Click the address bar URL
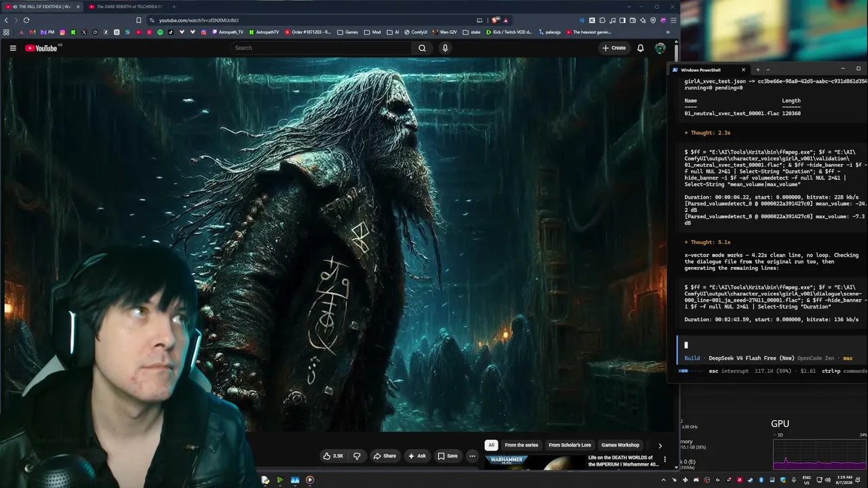 tap(199, 20)
